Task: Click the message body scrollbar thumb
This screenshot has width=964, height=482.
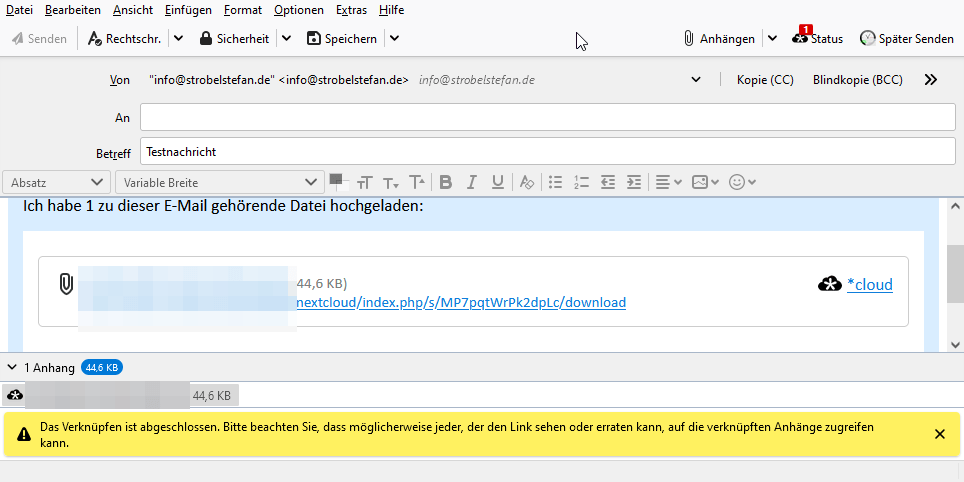Action: (x=954, y=274)
